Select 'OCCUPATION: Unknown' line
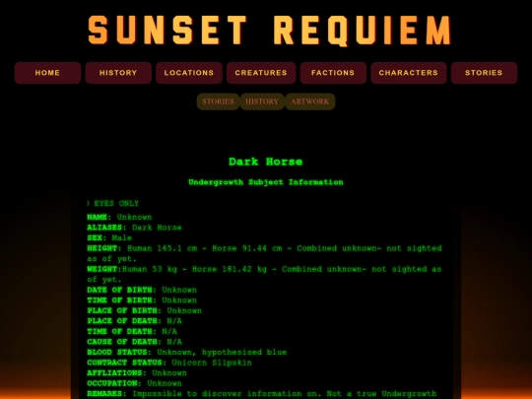The height and width of the screenshot is (399, 532). coord(134,383)
